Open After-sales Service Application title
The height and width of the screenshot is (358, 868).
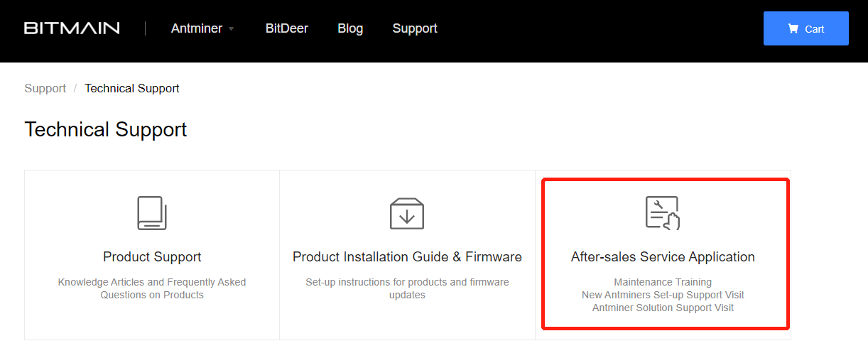click(x=663, y=256)
